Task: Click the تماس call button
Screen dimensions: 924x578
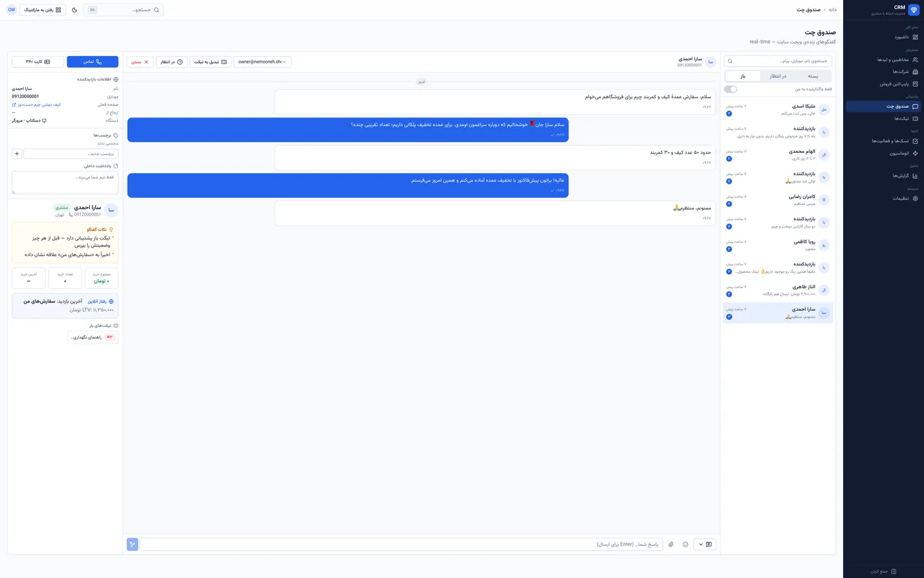Action: [92, 62]
